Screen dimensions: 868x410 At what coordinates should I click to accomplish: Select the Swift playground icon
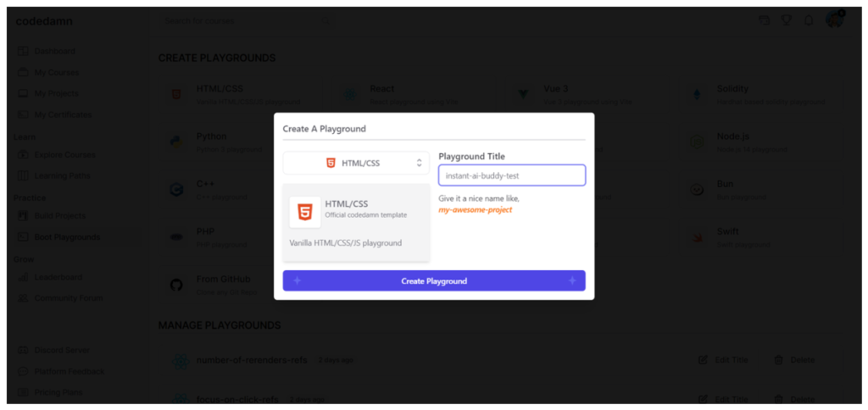(697, 237)
